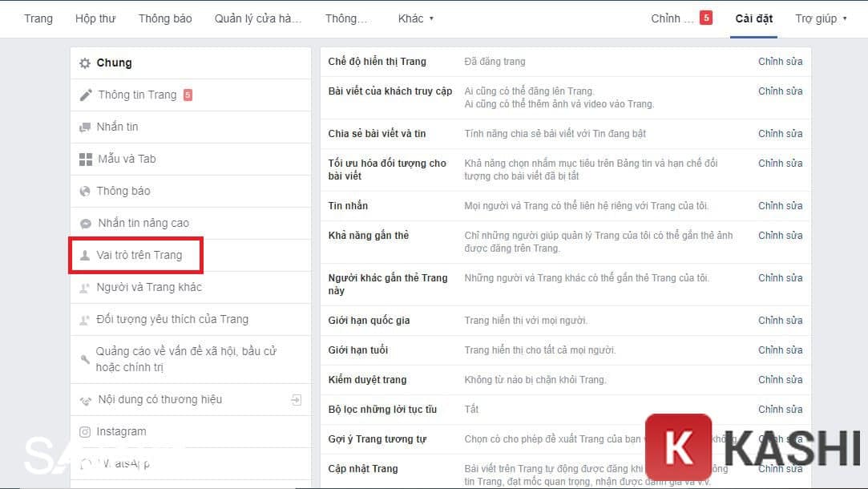
Task: Expand the Khác dropdown menu
Action: point(415,18)
